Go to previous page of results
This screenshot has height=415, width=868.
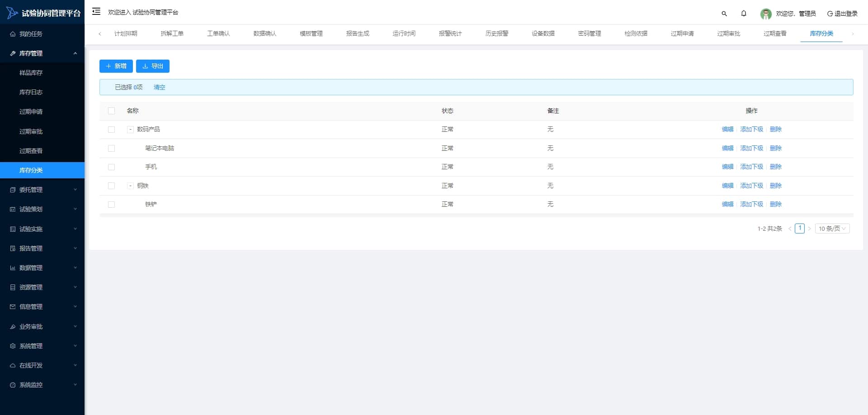(x=790, y=228)
